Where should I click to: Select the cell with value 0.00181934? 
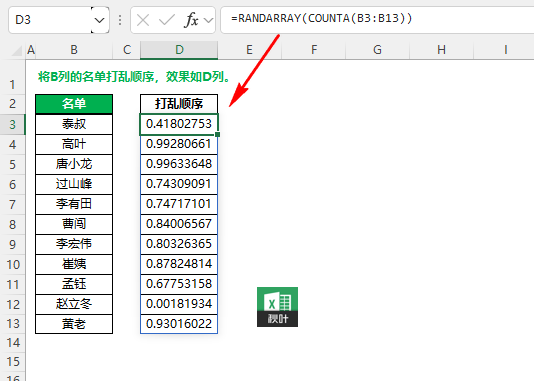179,304
